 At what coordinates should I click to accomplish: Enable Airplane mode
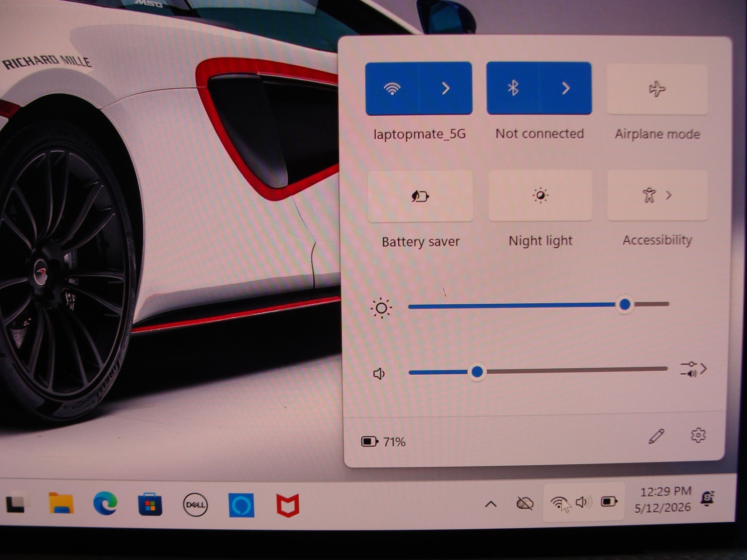click(657, 89)
